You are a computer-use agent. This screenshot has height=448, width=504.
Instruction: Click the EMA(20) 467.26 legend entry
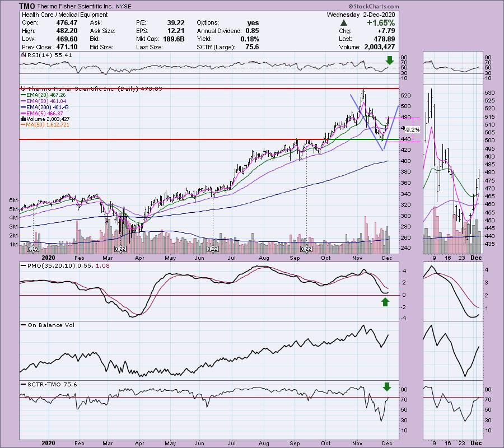(x=43, y=95)
